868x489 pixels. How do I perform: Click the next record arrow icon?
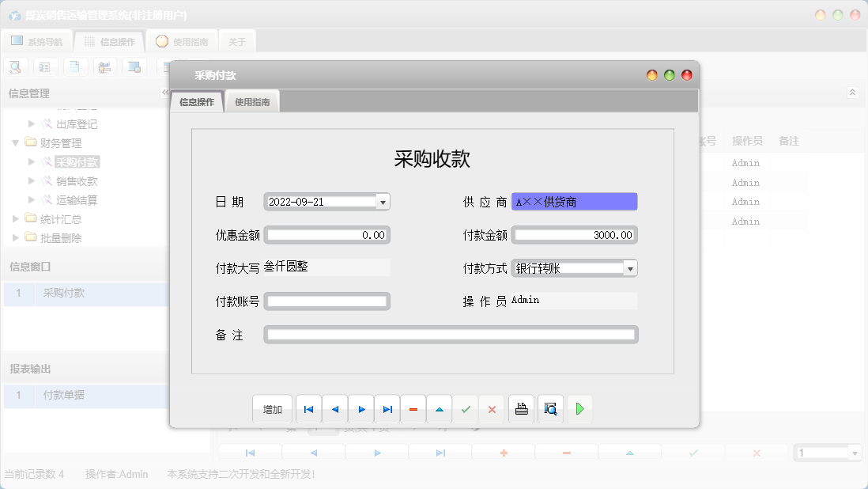click(x=361, y=409)
